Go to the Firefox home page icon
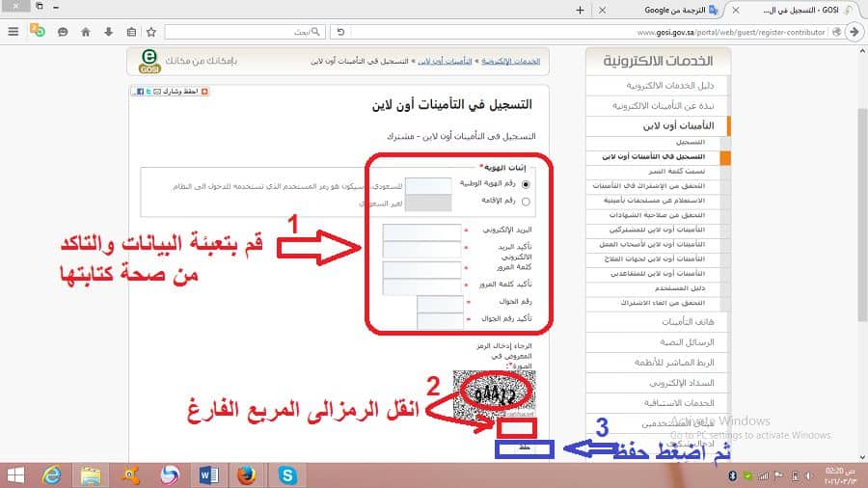The image size is (868, 488). pos(85,32)
